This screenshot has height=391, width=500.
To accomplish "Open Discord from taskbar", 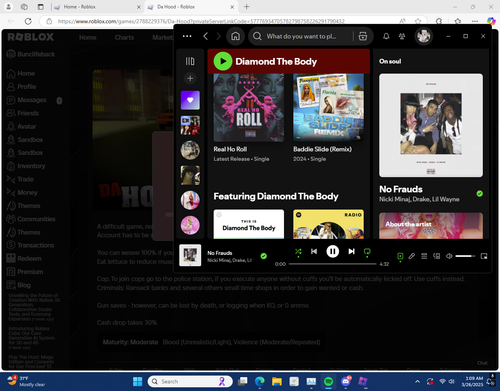I will coord(346,381).
